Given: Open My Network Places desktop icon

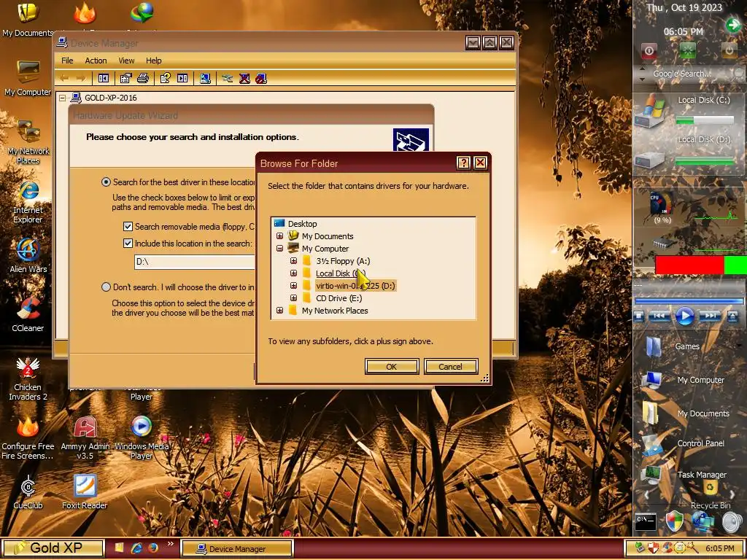Looking at the screenshot, I should pyautogui.click(x=28, y=143).
